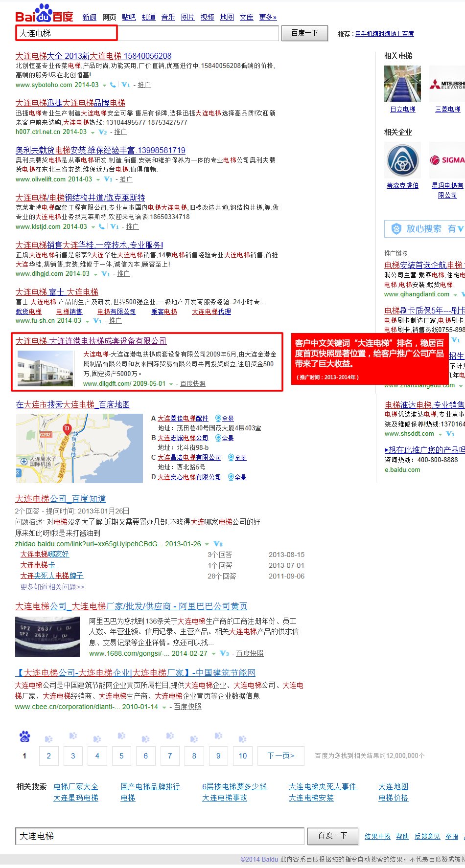The height and width of the screenshot is (868, 465).
Task: Open the 大连电梯公司_百度知道 result
Action: (61, 499)
